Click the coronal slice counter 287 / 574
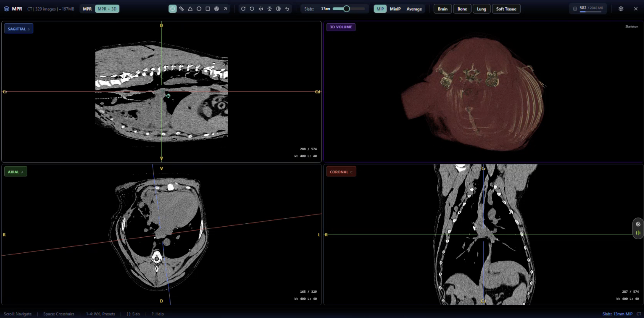Viewport: 644px width, 318px height. pos(630,291)
